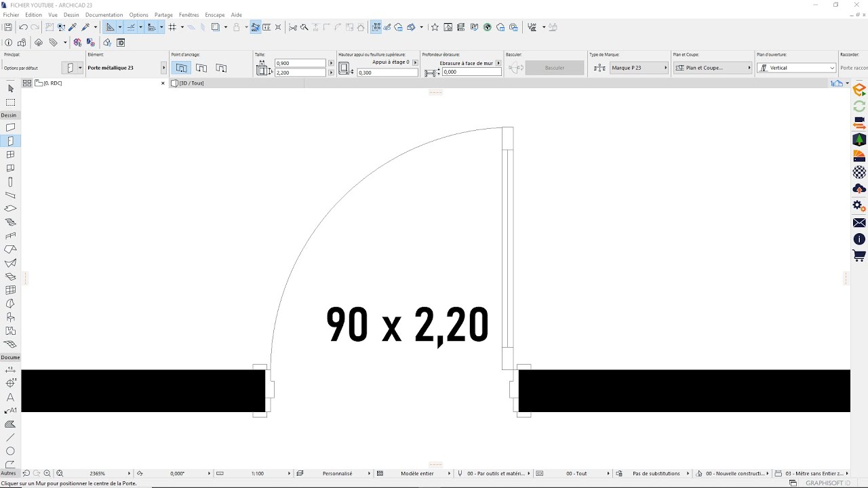The image size is (868, 488).
Task: Toggle Snap Guides button
Action: tap(132, 27)
